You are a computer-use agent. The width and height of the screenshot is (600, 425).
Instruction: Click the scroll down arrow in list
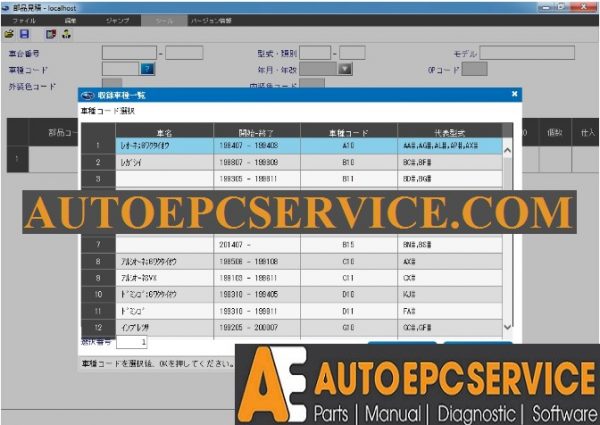coord(507,327)
